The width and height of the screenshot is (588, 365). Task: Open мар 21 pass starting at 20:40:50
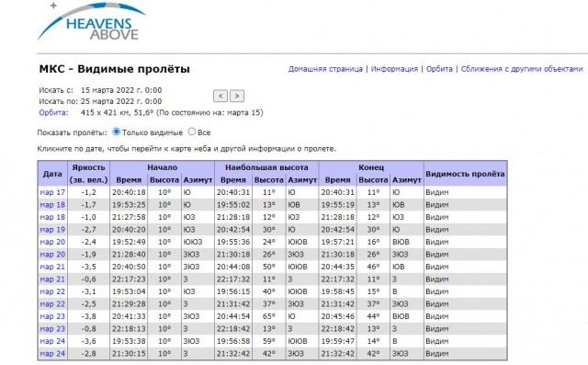click(x=52, y=267)
